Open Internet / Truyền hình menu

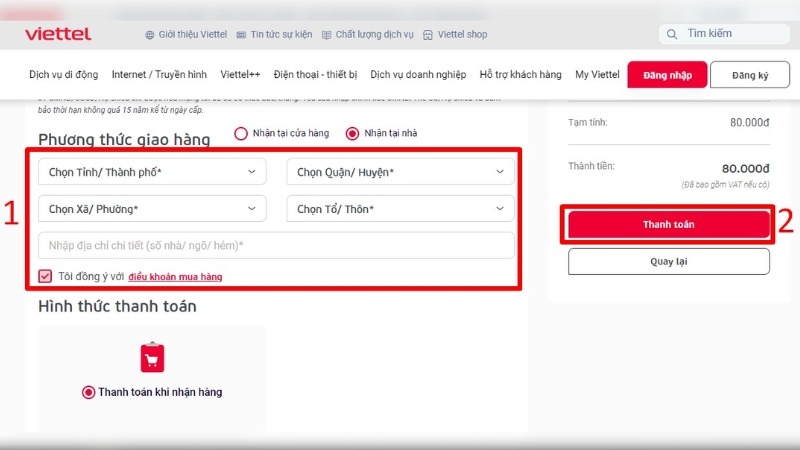[x=159, y=74]
